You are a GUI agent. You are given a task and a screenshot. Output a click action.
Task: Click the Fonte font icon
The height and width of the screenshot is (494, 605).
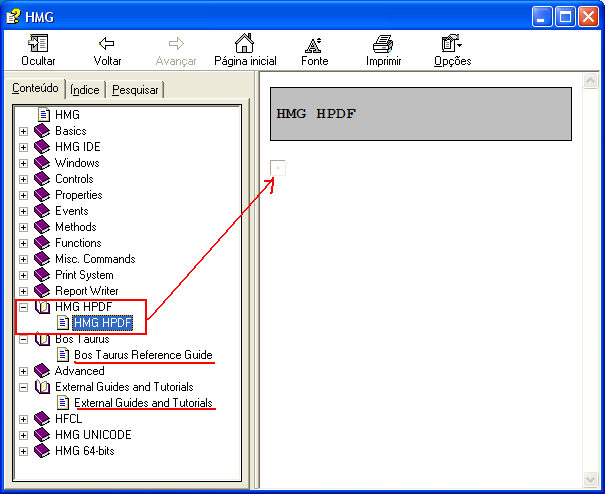pos(314,45)
